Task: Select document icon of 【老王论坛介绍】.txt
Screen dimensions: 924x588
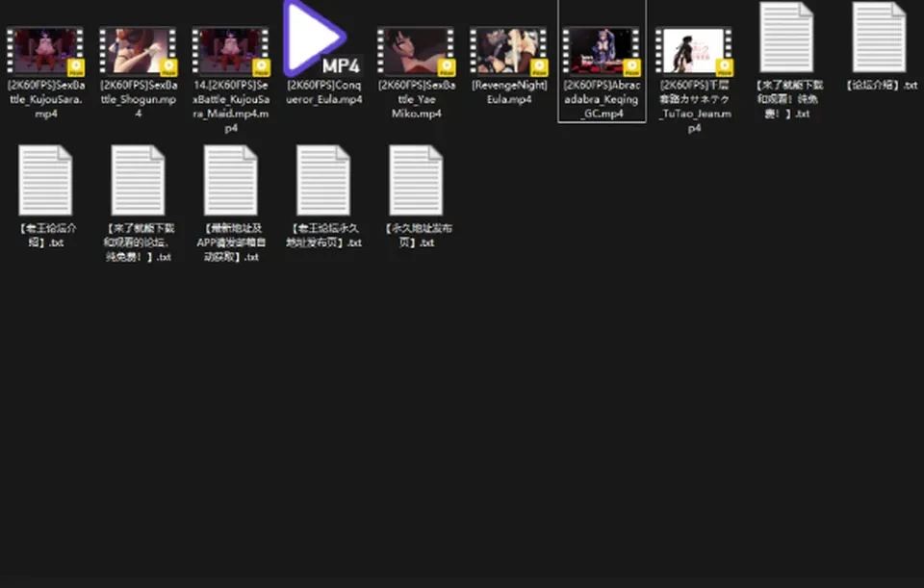Action: (x=45, y=180)
